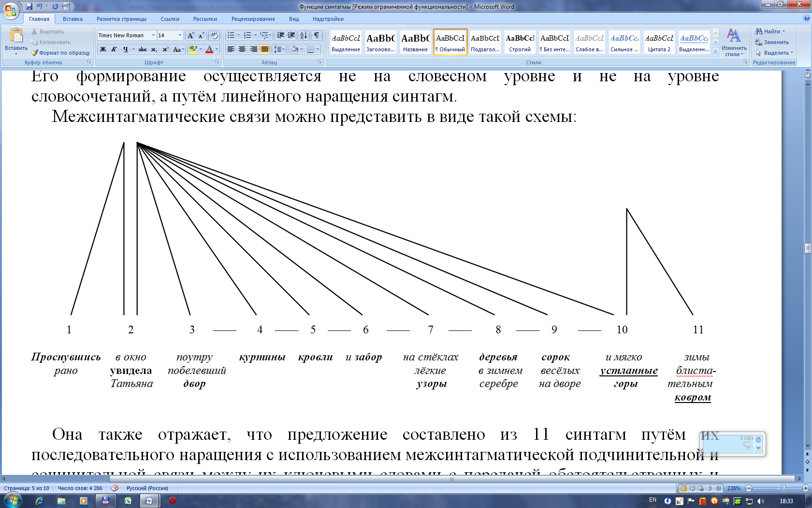Click Sort icon in paragraph group
This screenshot has height=508, width=812.
pyautogui.click(x=304, y=35)
